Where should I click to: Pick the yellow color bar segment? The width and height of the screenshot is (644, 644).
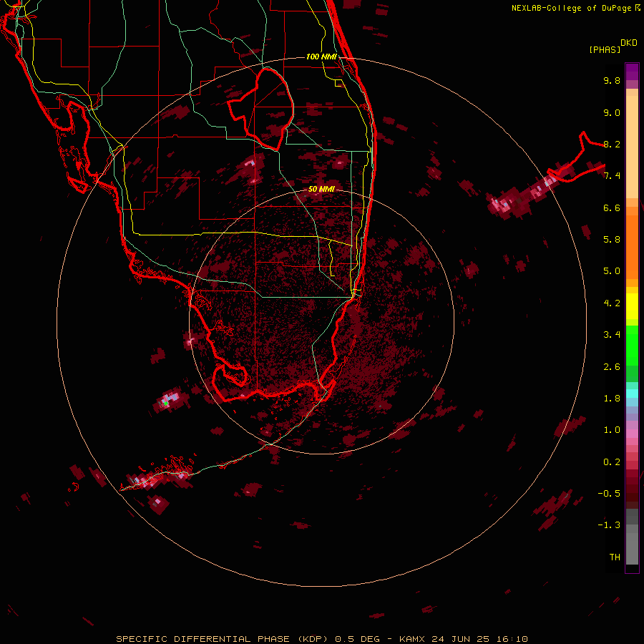click(632, 306)
